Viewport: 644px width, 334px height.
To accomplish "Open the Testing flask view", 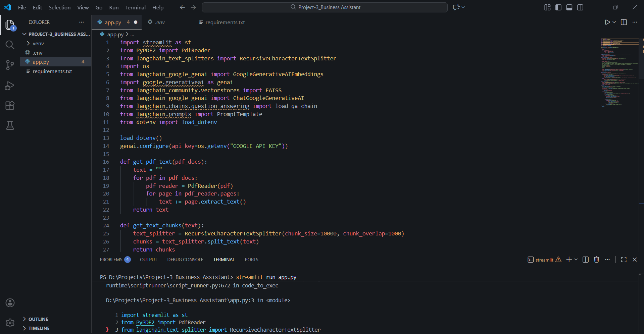I will [x=10, y=125].
